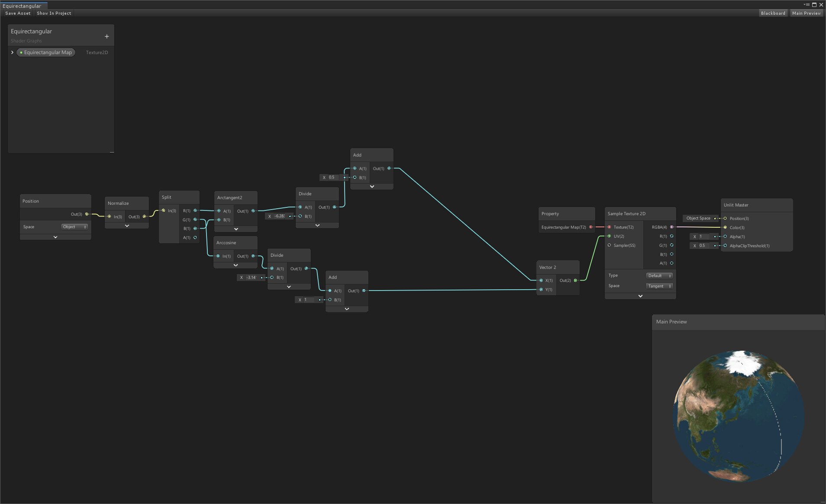Toggle the exposed indicator on Equirectangular Map property
The height and width of the screenshot is (504, 826).
tap(21, 52)
